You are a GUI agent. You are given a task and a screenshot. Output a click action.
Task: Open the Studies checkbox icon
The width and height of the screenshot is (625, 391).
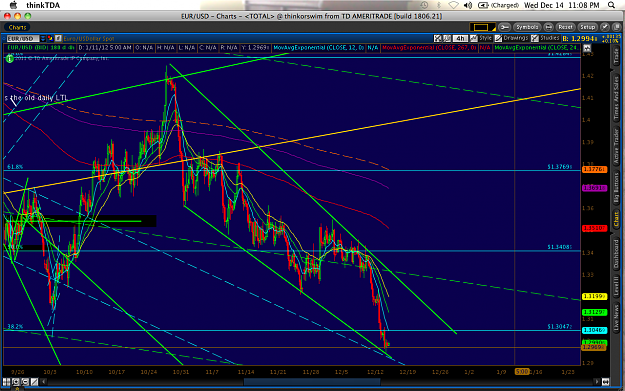tap(535, 38)
